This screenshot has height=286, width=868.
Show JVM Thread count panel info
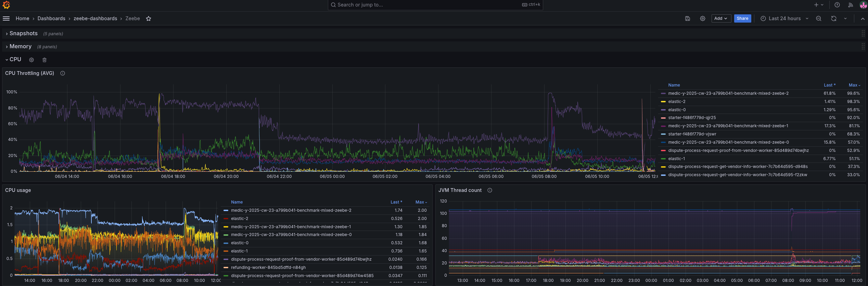[x=490, y=190]
